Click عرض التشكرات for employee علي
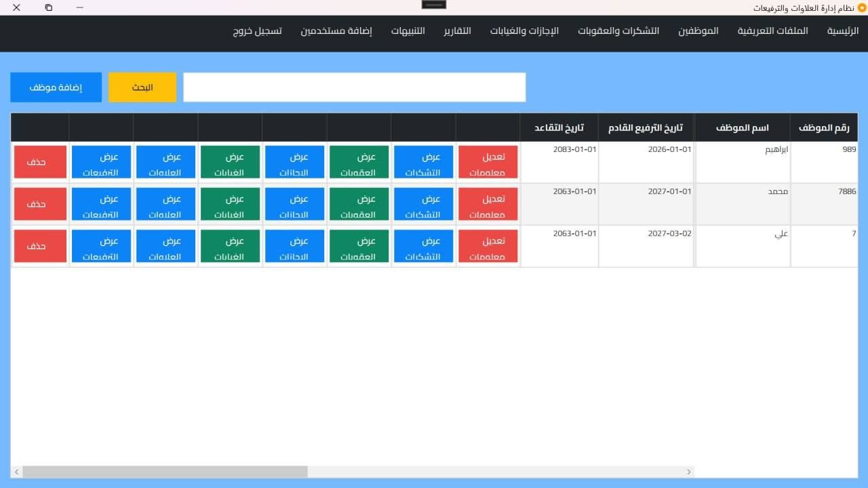 pos(424,246)
